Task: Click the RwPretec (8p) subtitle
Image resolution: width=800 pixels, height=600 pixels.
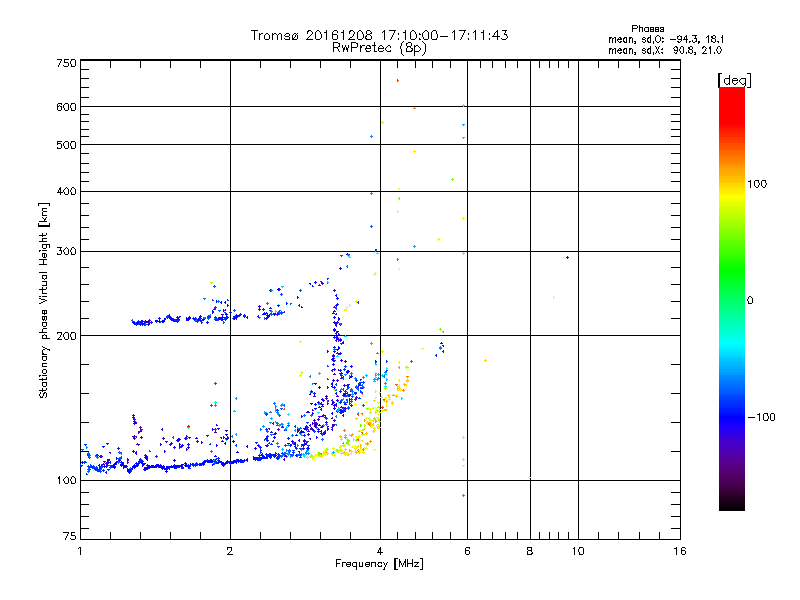Action: [380, 47]
